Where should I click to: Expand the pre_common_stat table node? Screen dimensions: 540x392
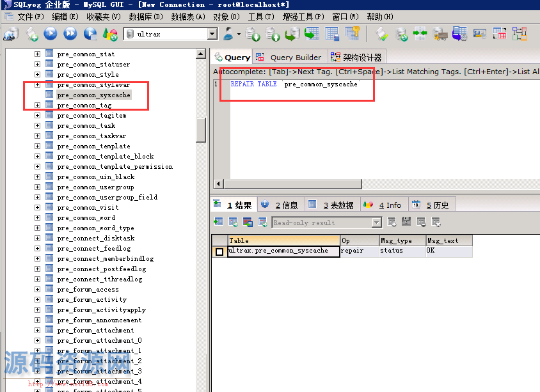click(37, 54)
